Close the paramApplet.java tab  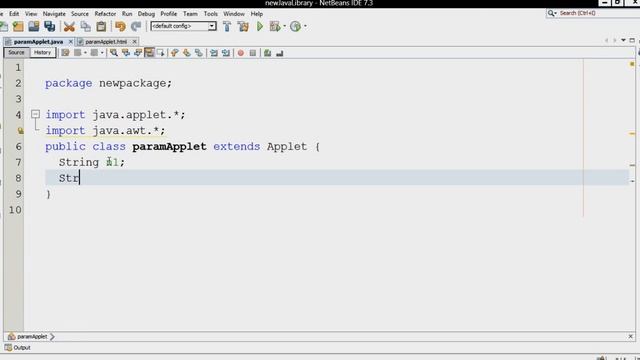click(71, 42)
